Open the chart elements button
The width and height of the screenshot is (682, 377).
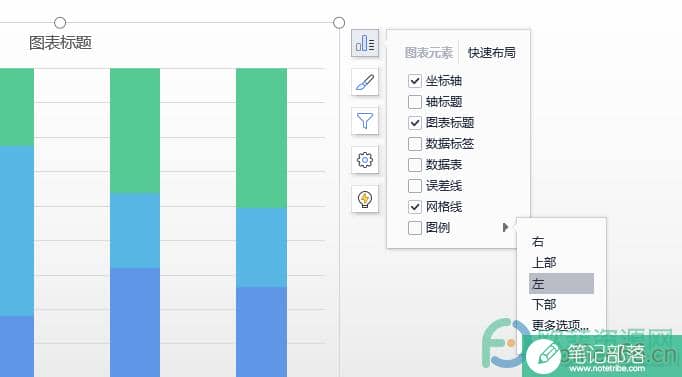(365, 43)
